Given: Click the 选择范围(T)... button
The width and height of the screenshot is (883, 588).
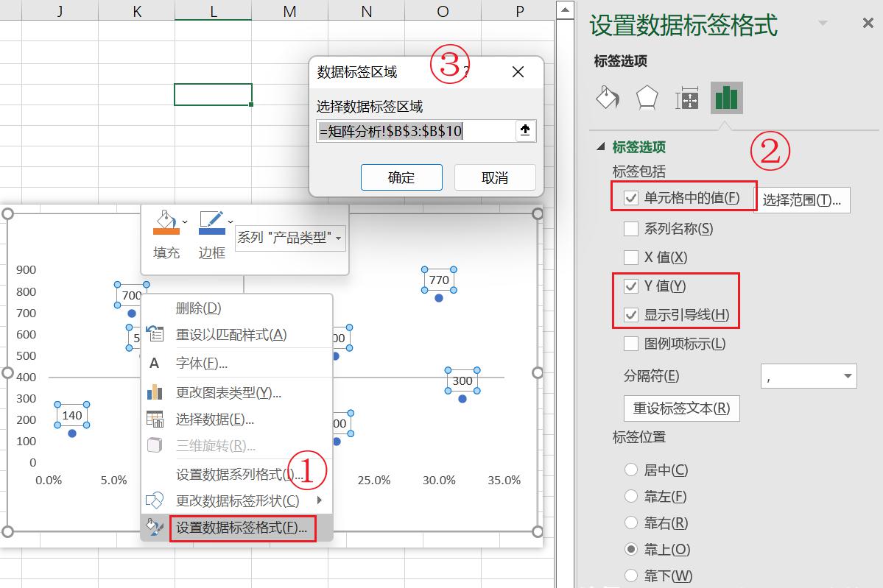Looking at the screenshot, I should 801,199.
